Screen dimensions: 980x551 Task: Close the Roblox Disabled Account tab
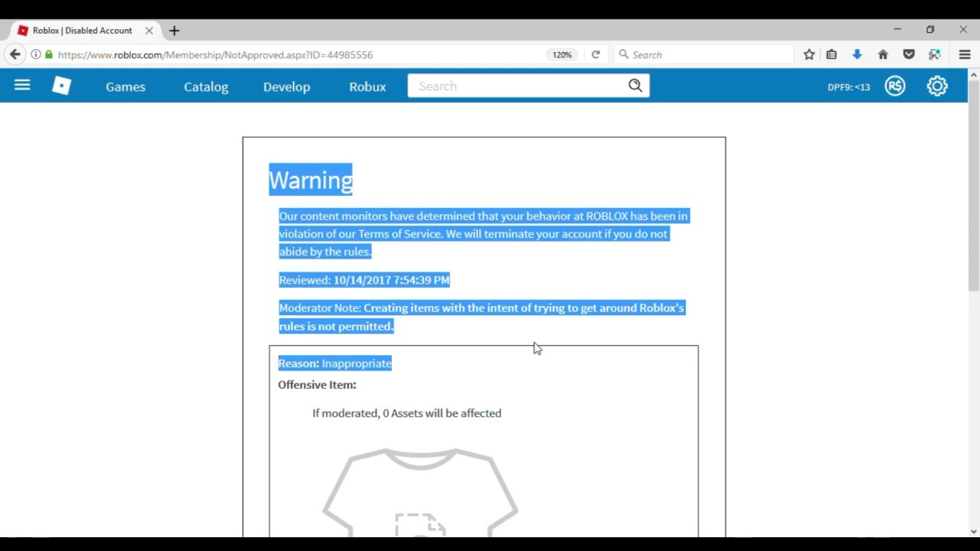149,31
